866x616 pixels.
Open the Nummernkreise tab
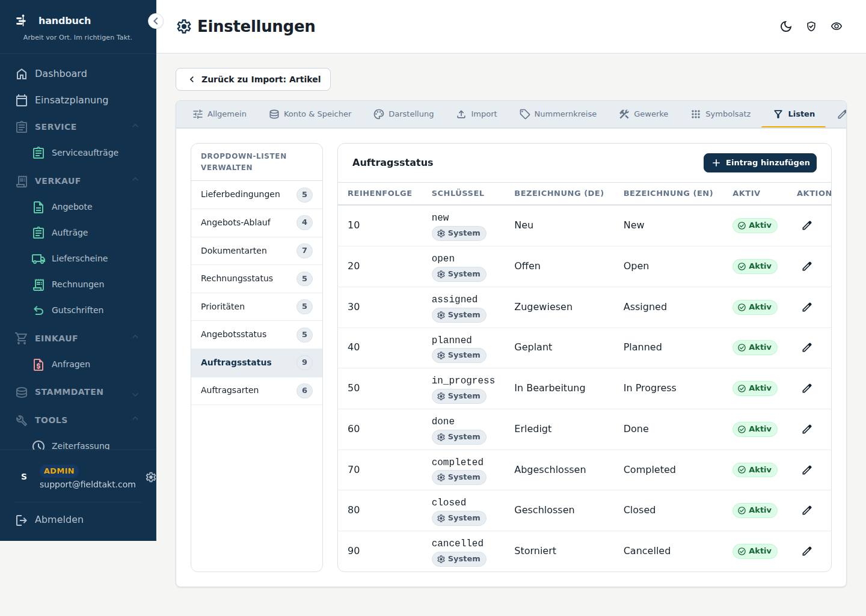pos(558,114)
